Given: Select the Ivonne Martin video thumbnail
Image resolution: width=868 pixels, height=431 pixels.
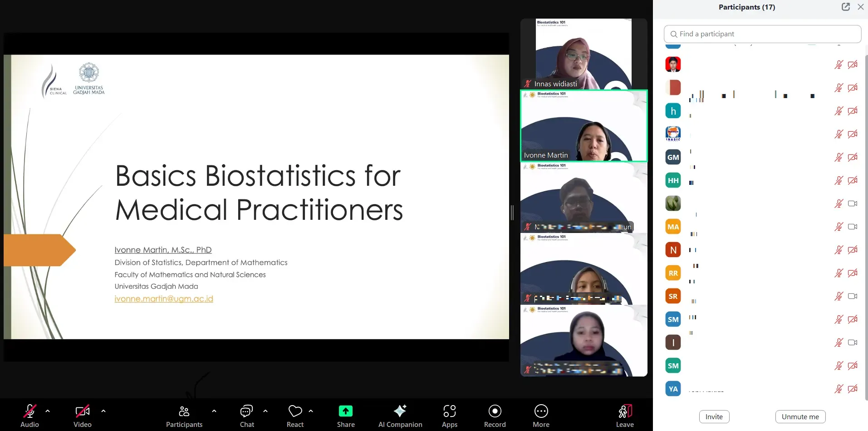Looking at the screenshot, I should tap(584, 126).
